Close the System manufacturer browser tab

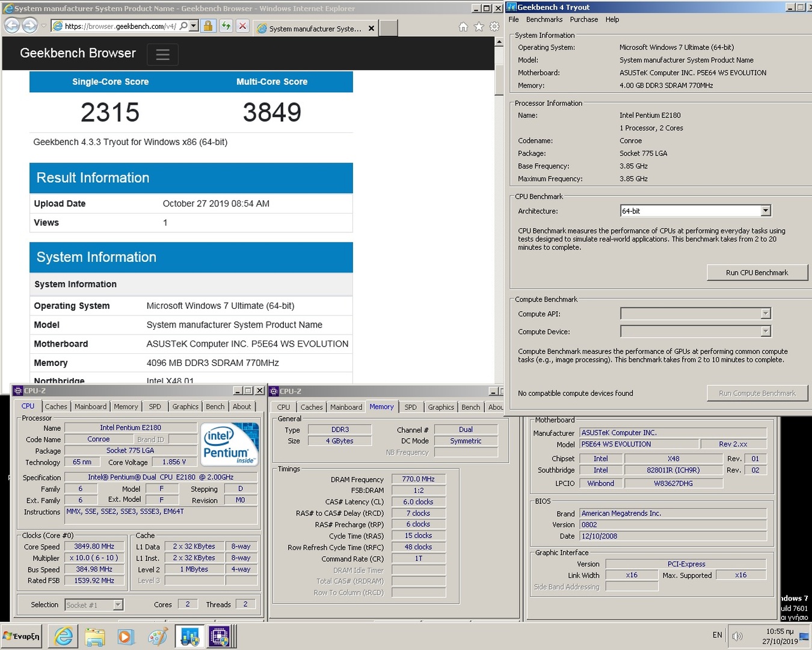click(371, 28)
